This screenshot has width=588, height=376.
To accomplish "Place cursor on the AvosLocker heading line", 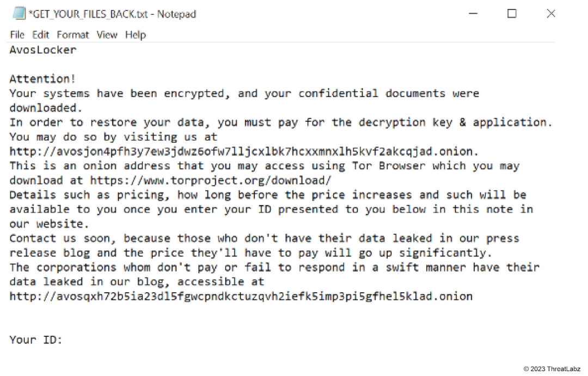I will click(43, 50).
